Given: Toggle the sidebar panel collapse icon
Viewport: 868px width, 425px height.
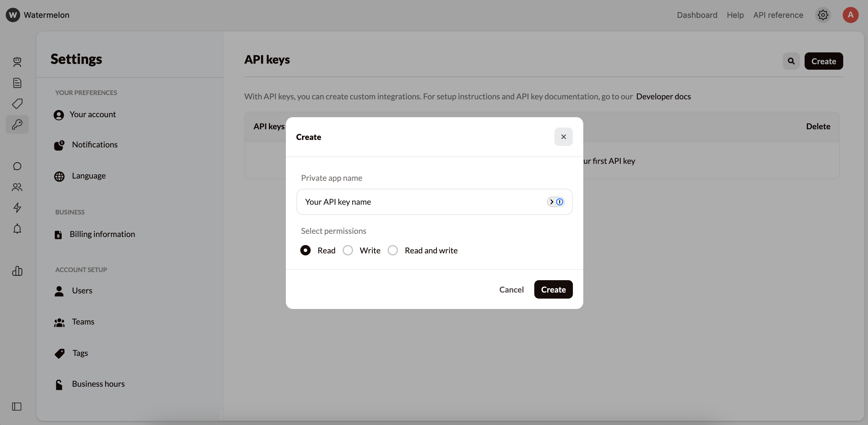Looking at the screenshot, I should [x=17, y=407].
